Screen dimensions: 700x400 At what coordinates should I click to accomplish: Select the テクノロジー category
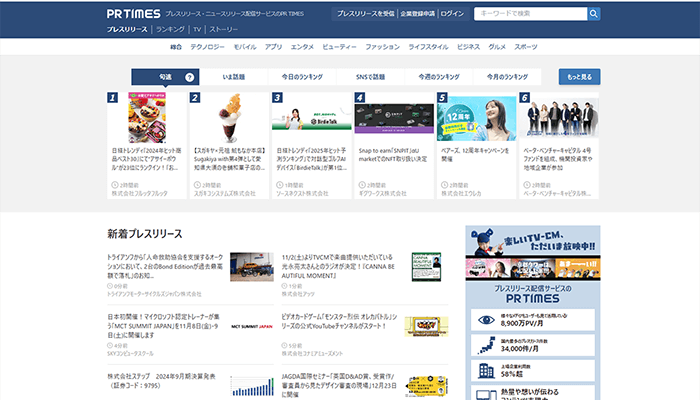click(208, 47)
